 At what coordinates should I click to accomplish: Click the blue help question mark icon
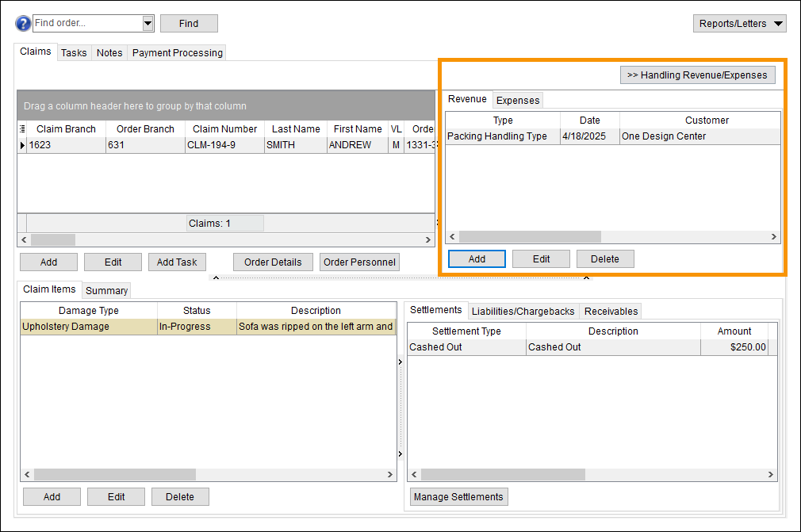pyautogui.click(x=23, y=23)
